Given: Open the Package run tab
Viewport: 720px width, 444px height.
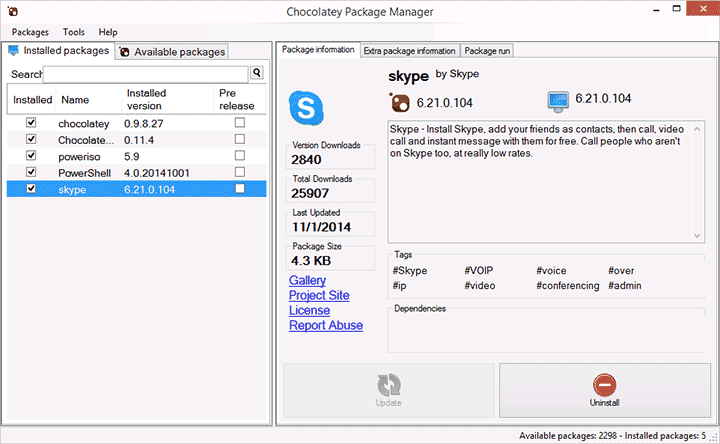Looking at the screenshot, I should [487, 51].
